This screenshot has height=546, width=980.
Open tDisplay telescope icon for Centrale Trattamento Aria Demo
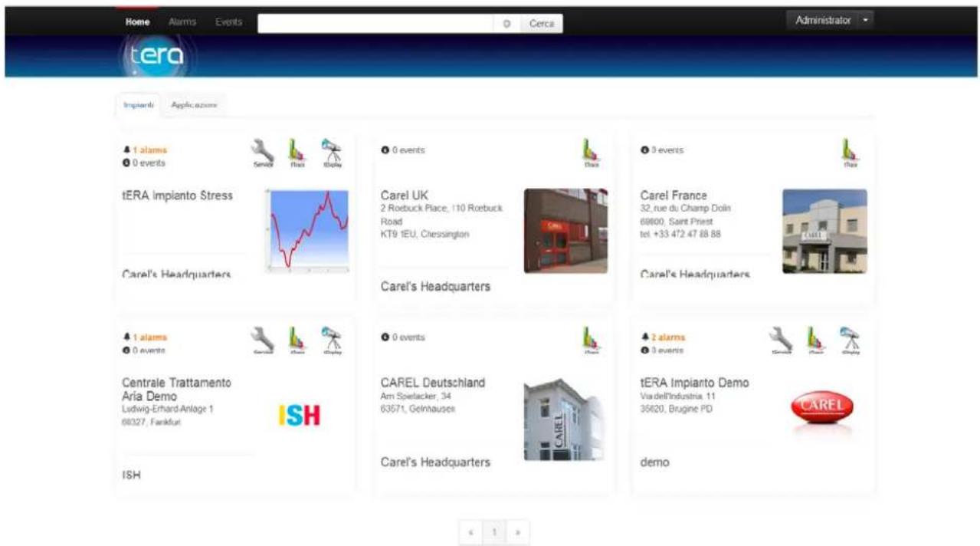(332, 340)
